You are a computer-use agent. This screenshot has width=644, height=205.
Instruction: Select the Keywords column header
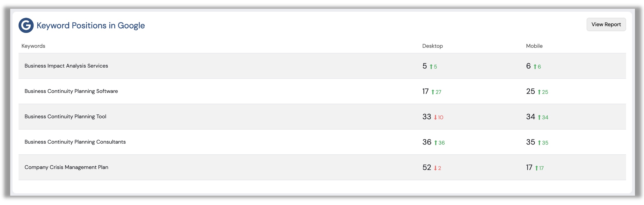point(33,46)
